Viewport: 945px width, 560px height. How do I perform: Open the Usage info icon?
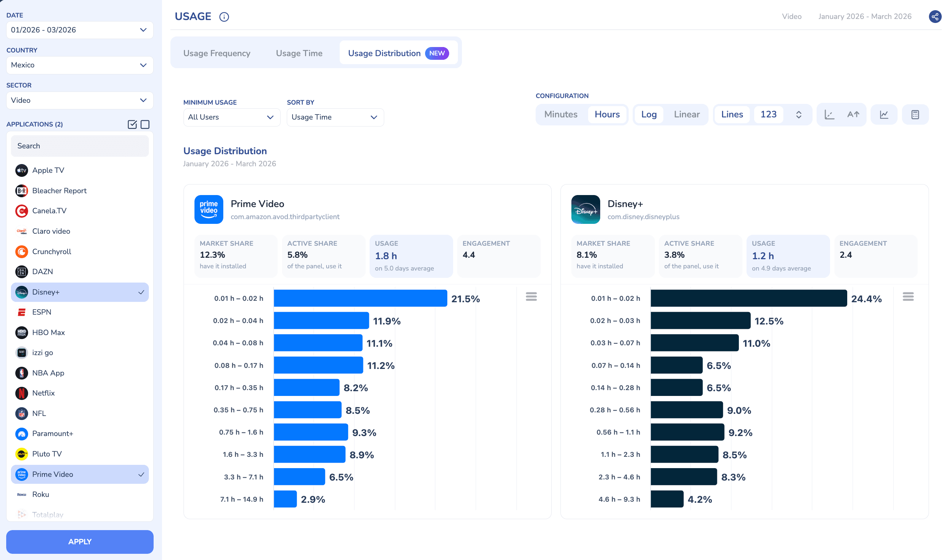pyautogui.click(x=224, y=17)
